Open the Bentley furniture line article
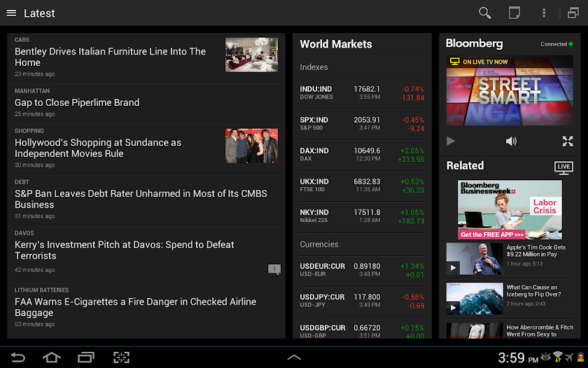 pos(146,58)
